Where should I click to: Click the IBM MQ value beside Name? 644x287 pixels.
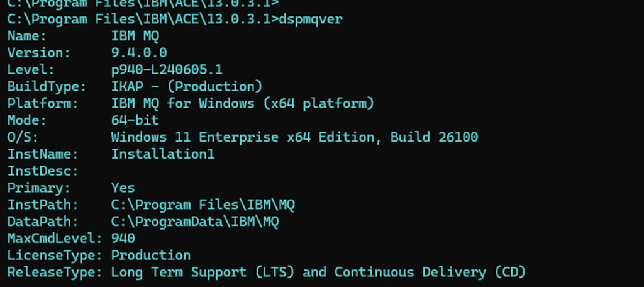135,36
